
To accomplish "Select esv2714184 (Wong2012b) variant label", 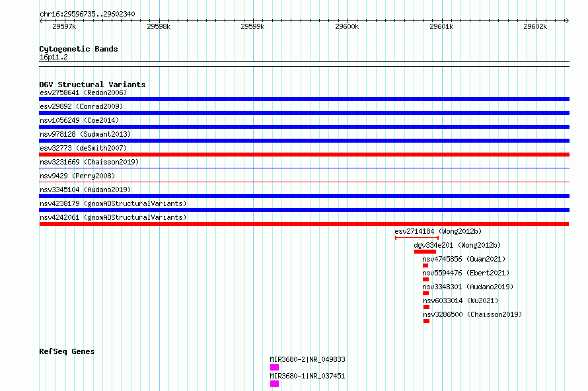I will [438, 231].
